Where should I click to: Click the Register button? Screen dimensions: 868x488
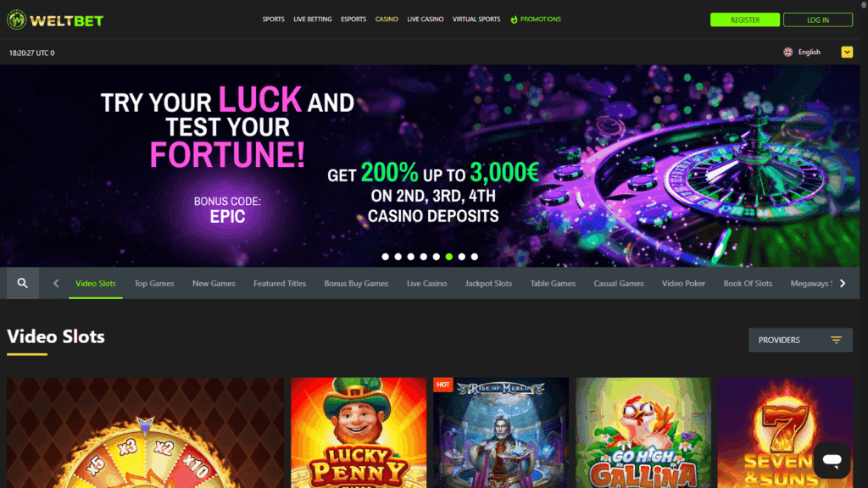point(745,20)
